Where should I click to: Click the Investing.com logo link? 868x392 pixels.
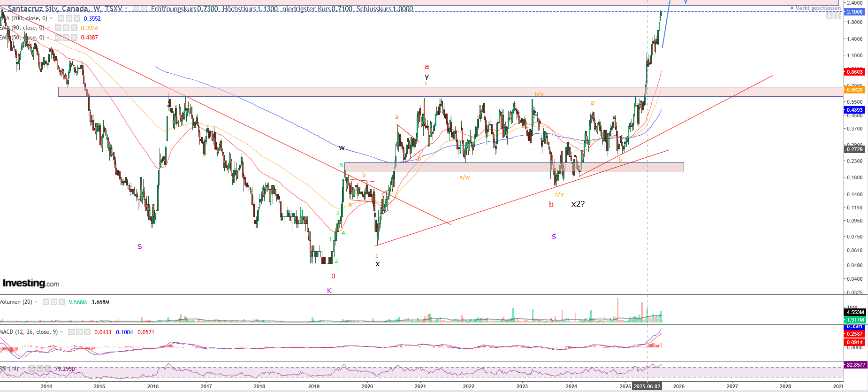coord(31,283)
